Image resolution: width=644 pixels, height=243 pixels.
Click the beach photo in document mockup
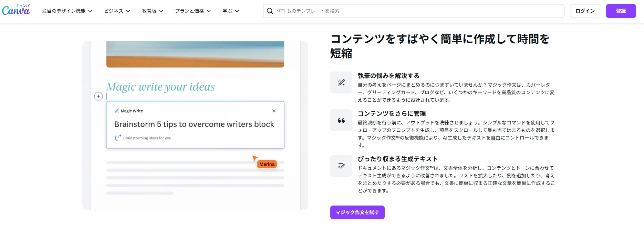tap(195, 54)
